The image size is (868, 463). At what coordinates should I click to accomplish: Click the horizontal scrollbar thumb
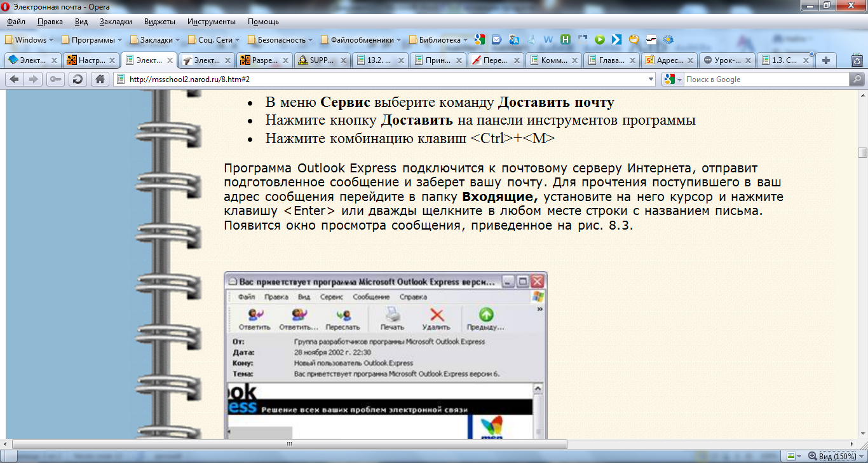click(x=289, y=444)
